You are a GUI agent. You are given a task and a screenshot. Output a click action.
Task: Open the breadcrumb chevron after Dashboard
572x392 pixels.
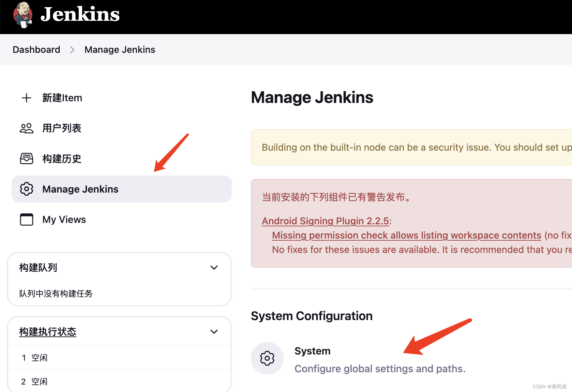[x=72, y=50]
